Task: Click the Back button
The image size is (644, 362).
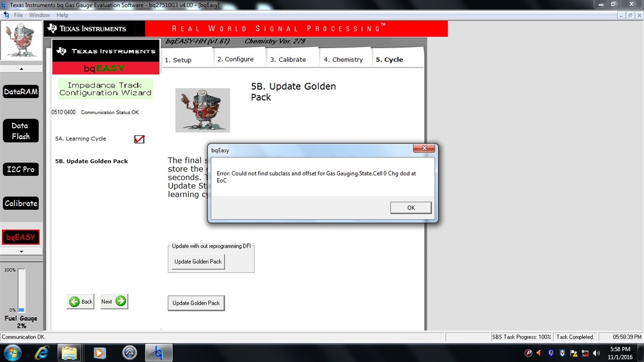Action: (81, 301)
